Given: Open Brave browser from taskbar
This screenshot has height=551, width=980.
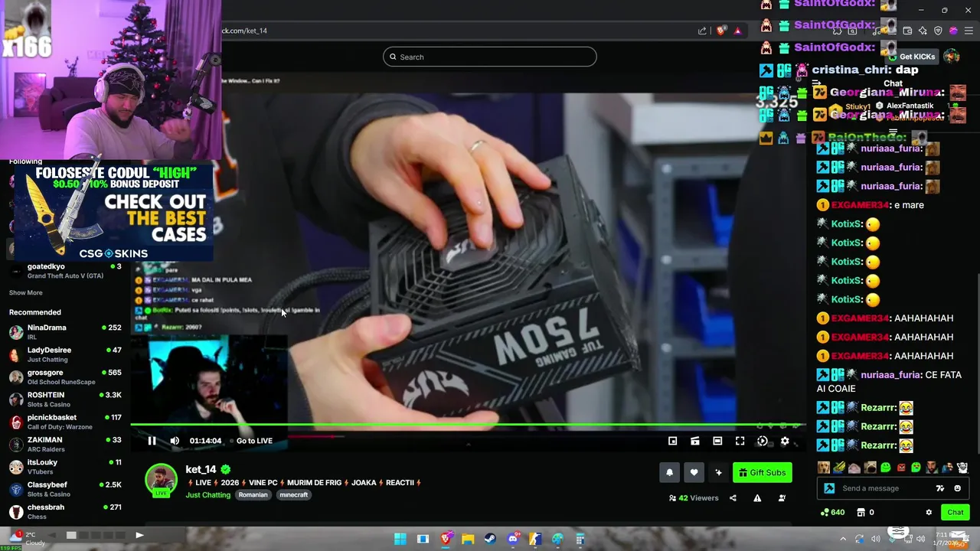Looking at the screenshot, I should tap(446, 539).
